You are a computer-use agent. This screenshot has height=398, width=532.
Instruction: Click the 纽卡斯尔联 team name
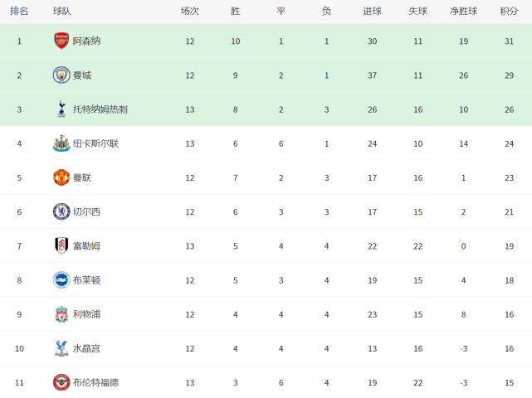[95, 143]
